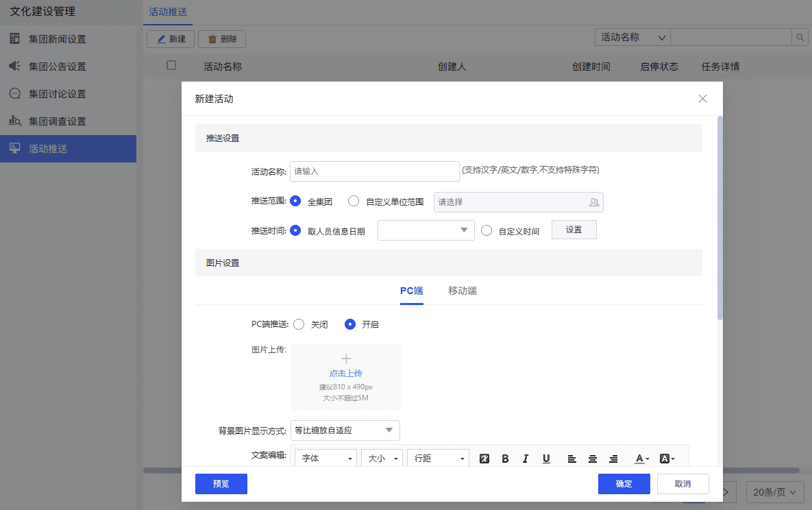Click the 设置 button for custom time
This screenshot has height=510, width=812.
click(574, 230)
